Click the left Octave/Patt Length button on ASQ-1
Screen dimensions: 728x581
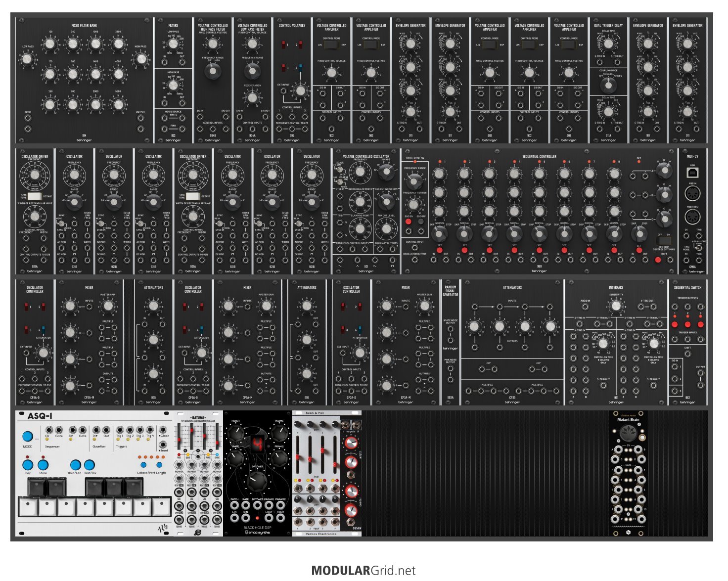tap(143, 465)
